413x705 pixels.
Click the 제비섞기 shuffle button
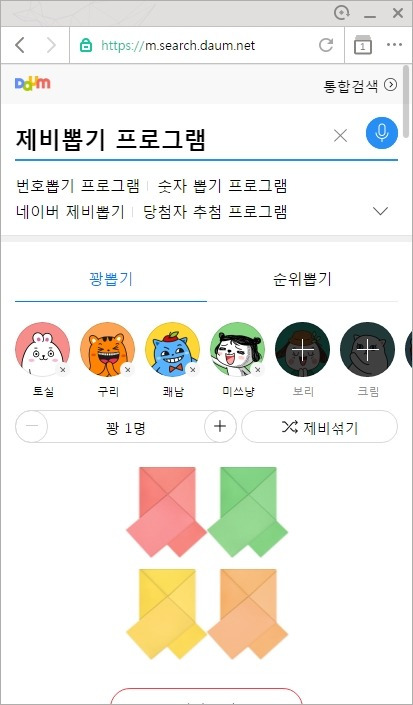pyautogui.click(x=320, y=427)
